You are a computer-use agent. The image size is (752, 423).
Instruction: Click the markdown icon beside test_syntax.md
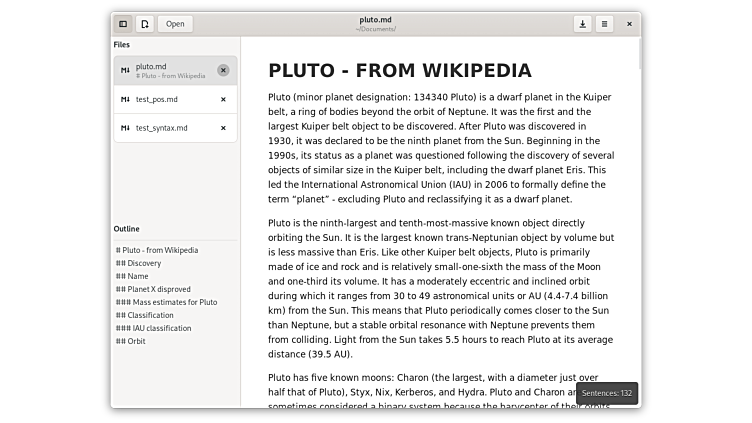[125, 128]
